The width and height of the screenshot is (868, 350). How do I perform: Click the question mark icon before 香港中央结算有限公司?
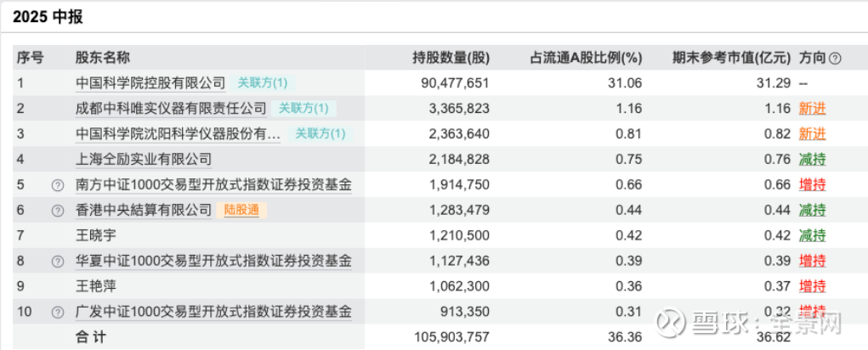coord(58,211)
